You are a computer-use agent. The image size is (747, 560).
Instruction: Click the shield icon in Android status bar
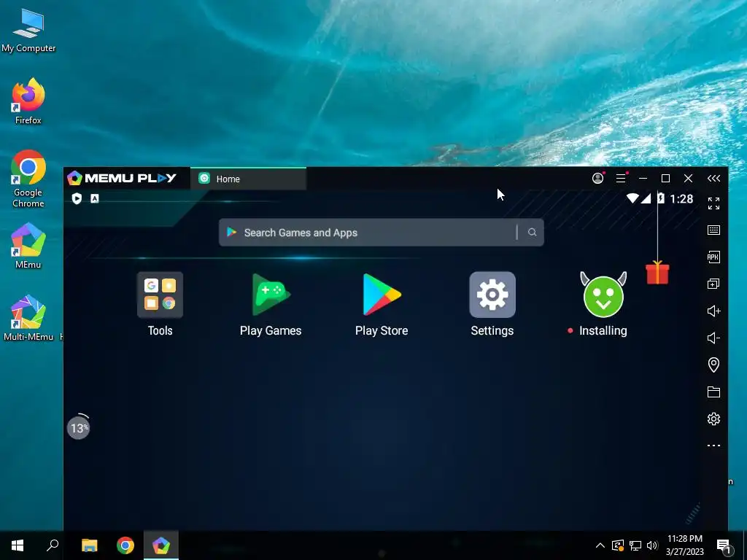pyautogui.click(x=77, y=198)
